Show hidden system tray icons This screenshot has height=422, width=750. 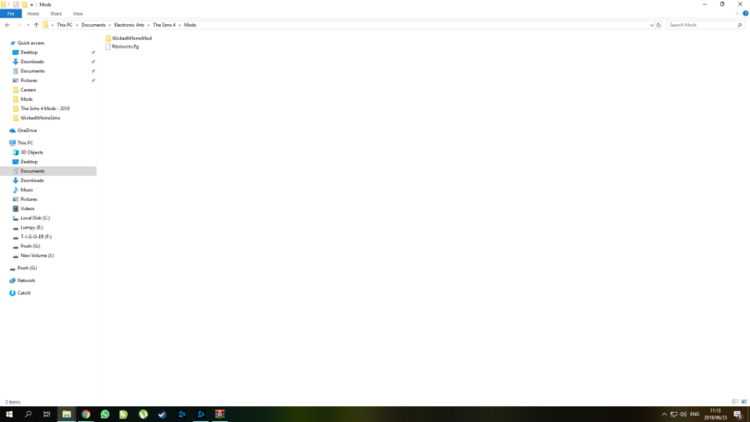[664, 414]
